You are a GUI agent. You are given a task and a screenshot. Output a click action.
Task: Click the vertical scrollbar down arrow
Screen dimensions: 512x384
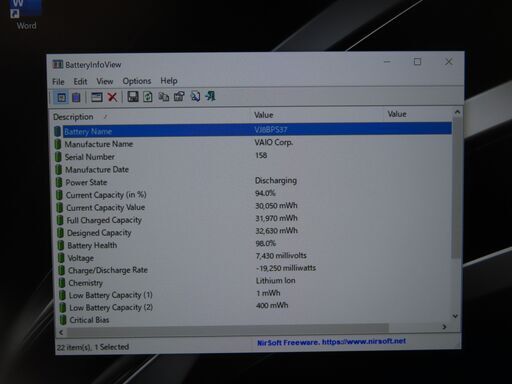click(x=455, y=316)
